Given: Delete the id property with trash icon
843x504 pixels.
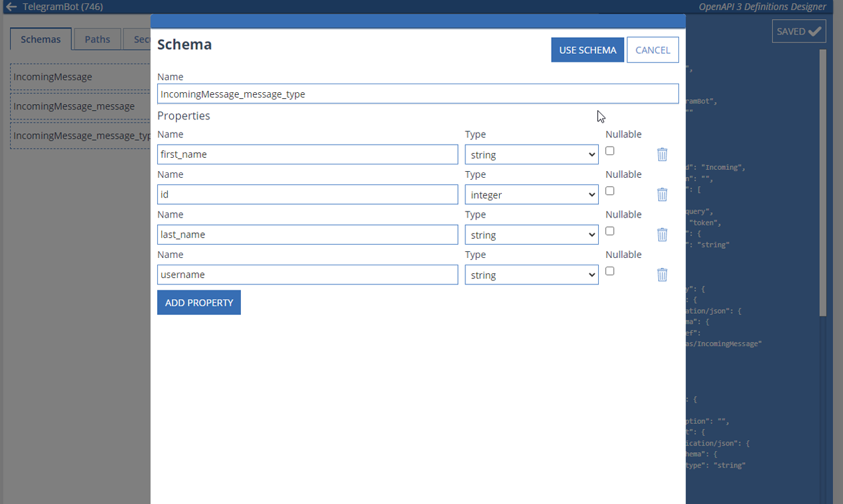Looking at the screenshot, I should (662, 194).
